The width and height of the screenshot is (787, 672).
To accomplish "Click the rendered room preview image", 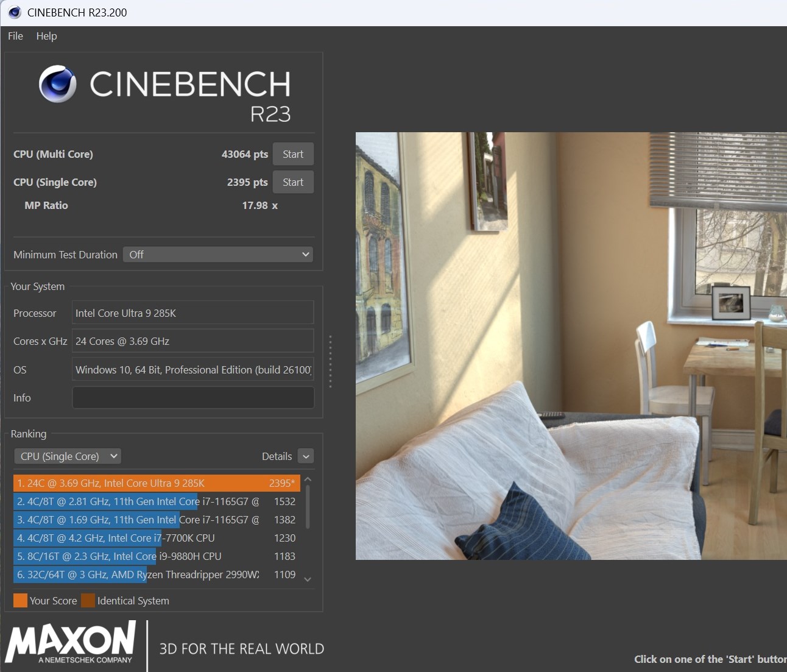I will tap(571, 346).
